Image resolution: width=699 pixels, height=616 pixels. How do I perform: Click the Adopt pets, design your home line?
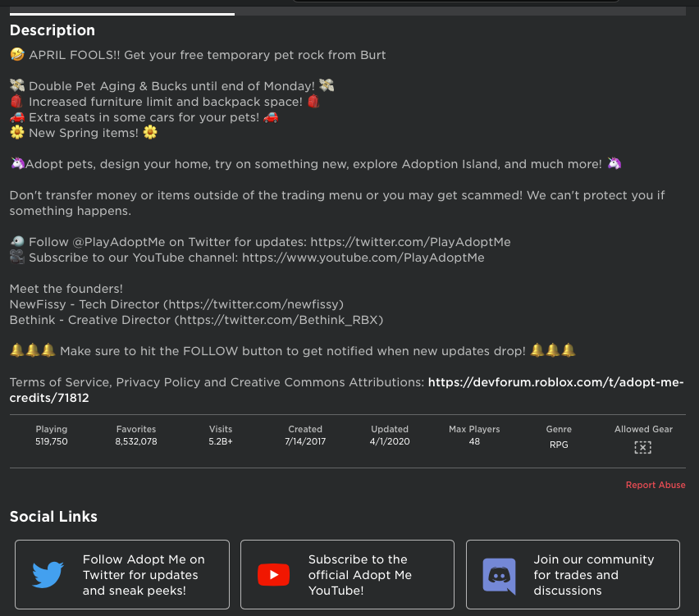[x=316, y=164]
